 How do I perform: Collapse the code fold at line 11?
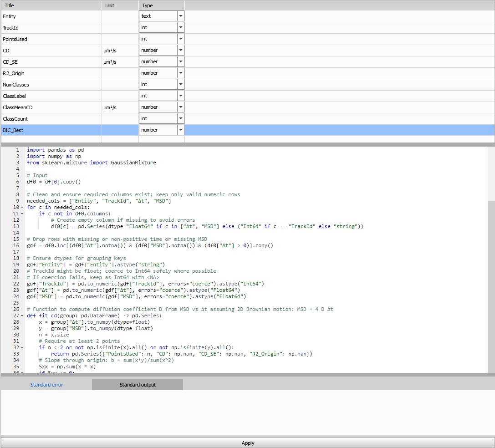click(22, 214)
